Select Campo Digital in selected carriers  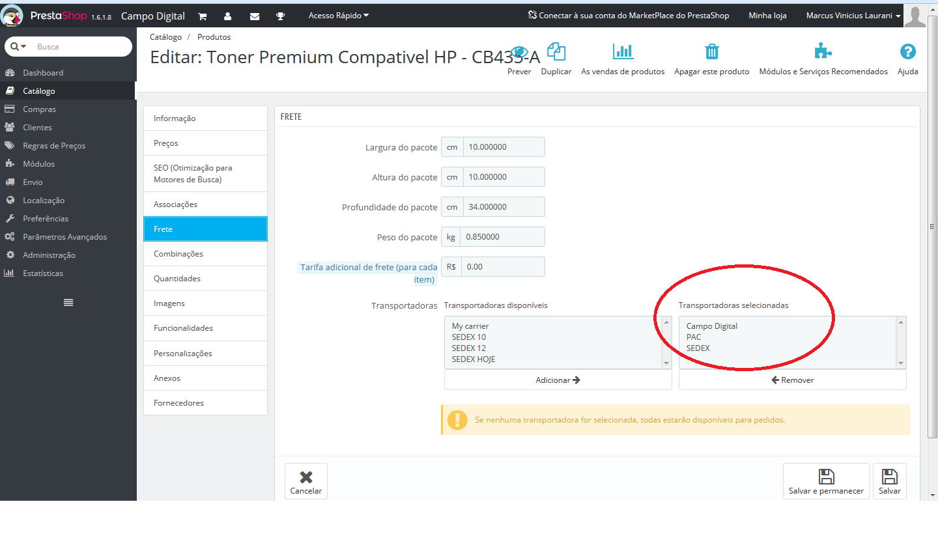[x=712, y=326]
